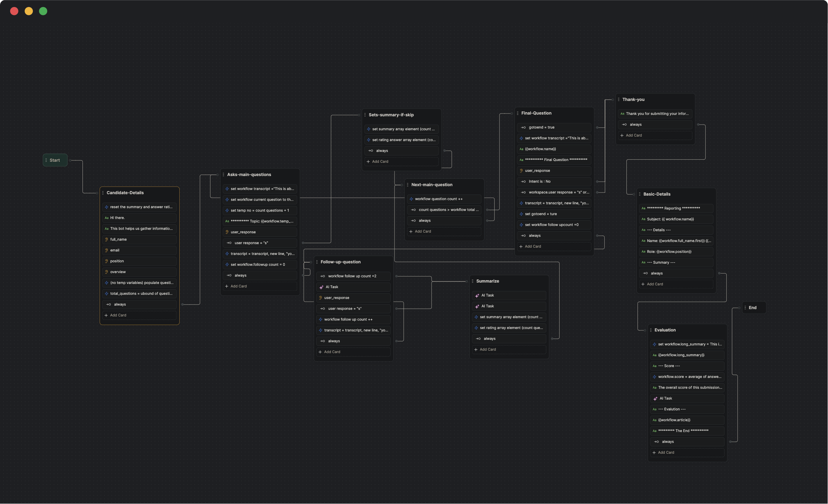Click Add Card in Candidate-Details node
828x504 pixels.
[x=118, y=315]
